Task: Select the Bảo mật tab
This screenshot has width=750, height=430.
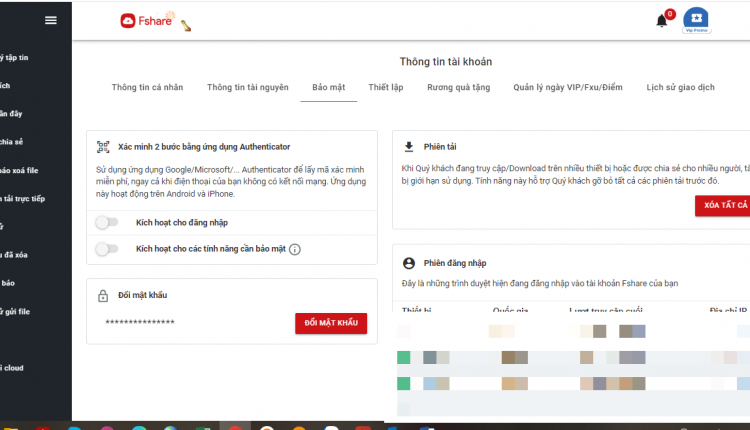Action: [329, 87]
